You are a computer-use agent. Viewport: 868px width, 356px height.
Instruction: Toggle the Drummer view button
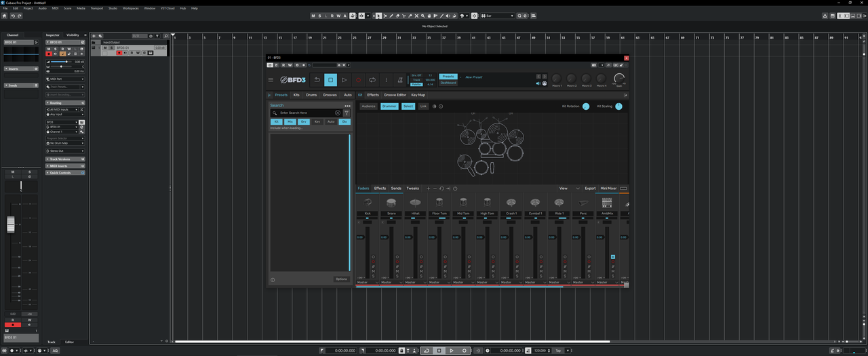[x=389, y=106]
